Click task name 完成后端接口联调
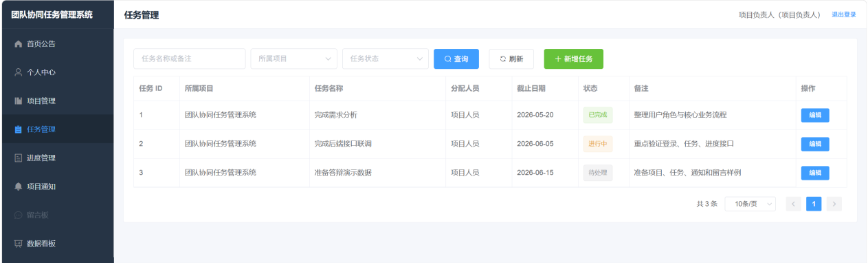This screenshot has height=263, width=868. [x=343, y=144]
